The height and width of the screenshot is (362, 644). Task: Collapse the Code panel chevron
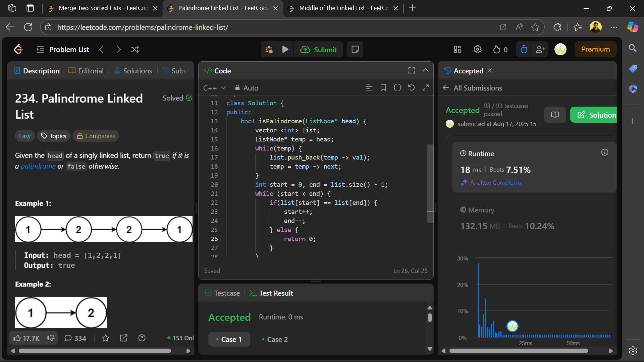click(425, 70)
